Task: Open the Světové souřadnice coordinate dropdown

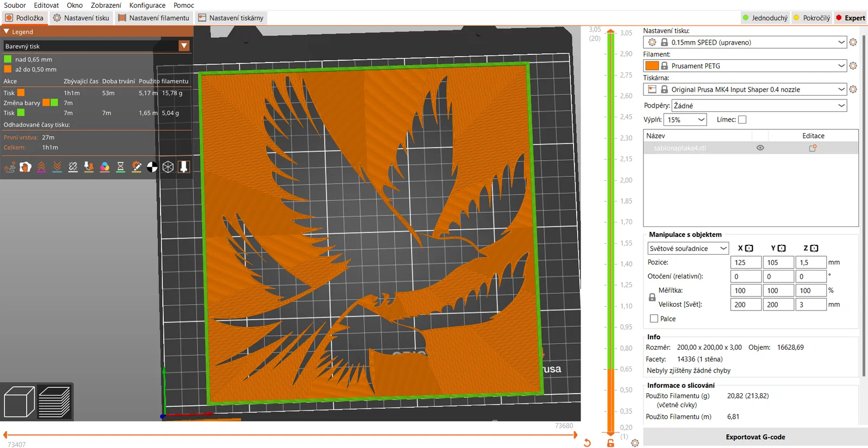Action: click(x=688, y=248)
